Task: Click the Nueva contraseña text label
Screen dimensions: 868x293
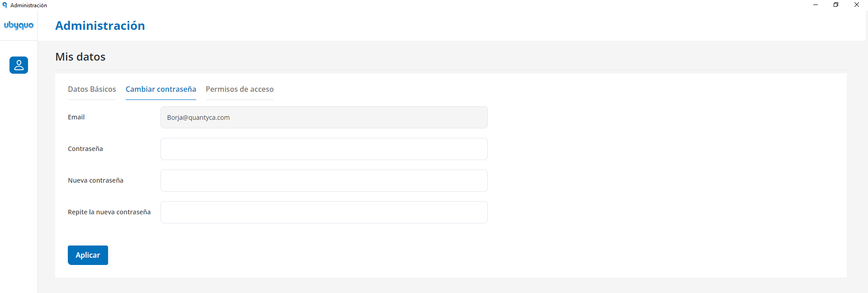Action: point(95,180)
